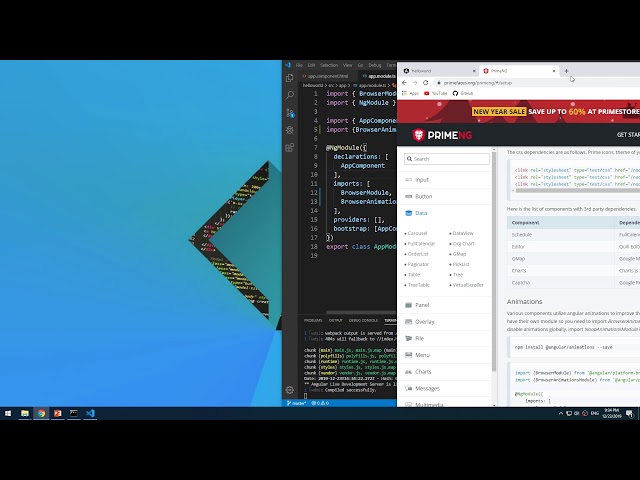The image size is (640, 480).
Task: Open the Go menu in VS Code
Action: 360,65
